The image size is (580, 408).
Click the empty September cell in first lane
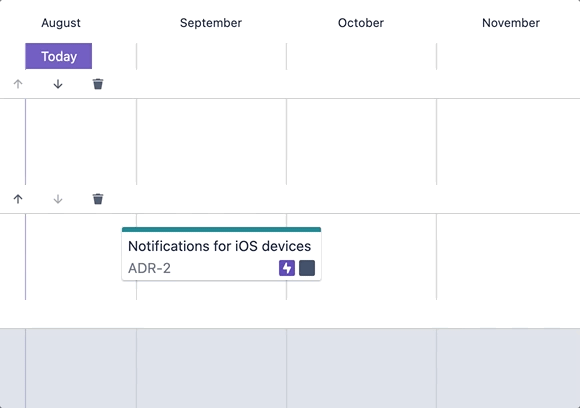coord(211,142)
